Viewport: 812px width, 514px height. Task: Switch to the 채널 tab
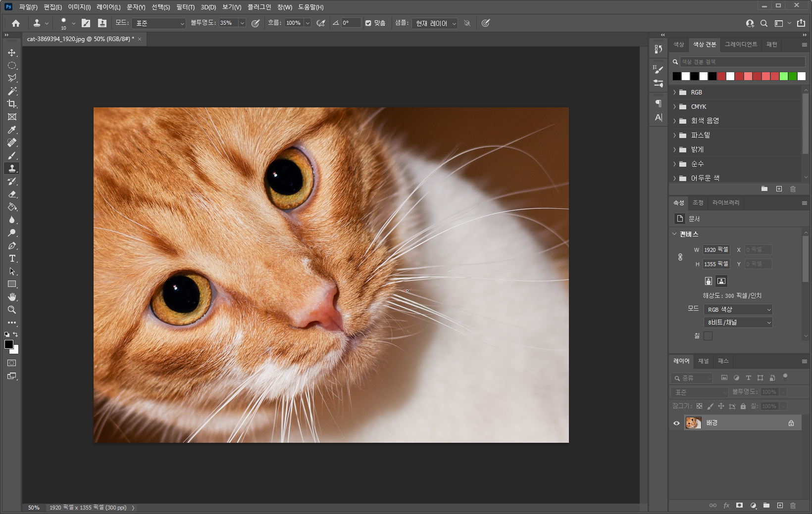pyautogui.click(x=703, y=361)
